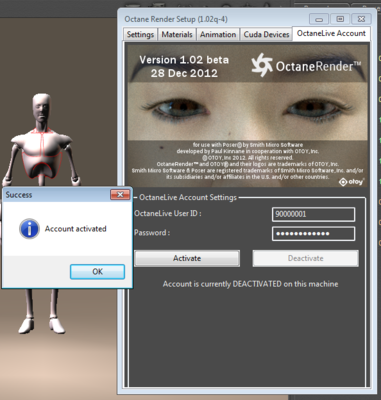This screenshot has height=400, width=381.
Task: Click the 'Account activated' message text
Action: (x=76, y=229)
